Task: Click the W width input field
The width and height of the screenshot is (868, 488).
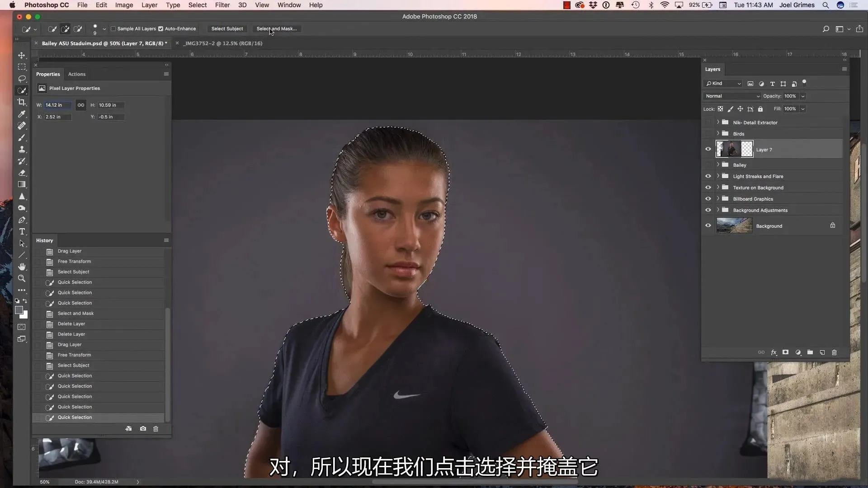Action: click(x=57, y=105)
